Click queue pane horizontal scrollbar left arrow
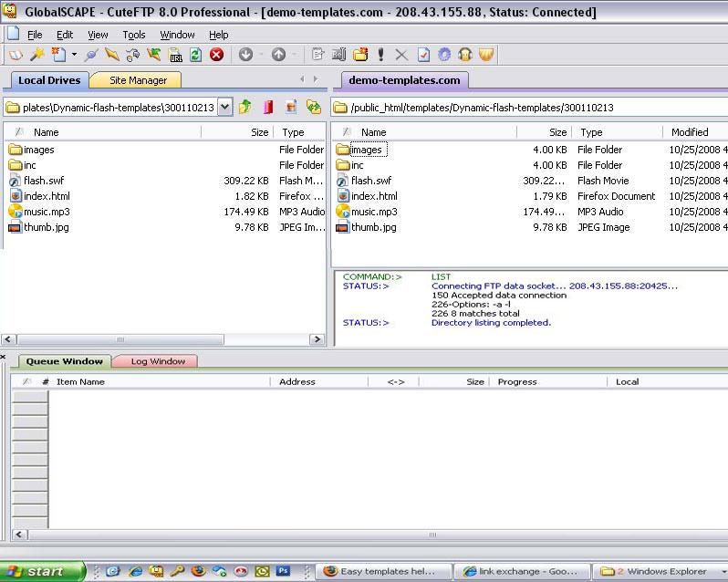Screen dimensions: 728x582 click(x=19, y=535)
